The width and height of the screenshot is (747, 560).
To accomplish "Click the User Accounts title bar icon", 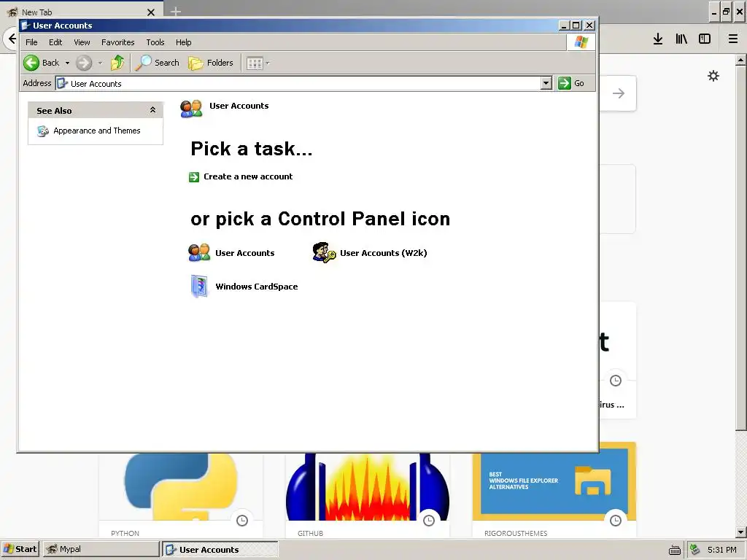I will click(26, 26).
